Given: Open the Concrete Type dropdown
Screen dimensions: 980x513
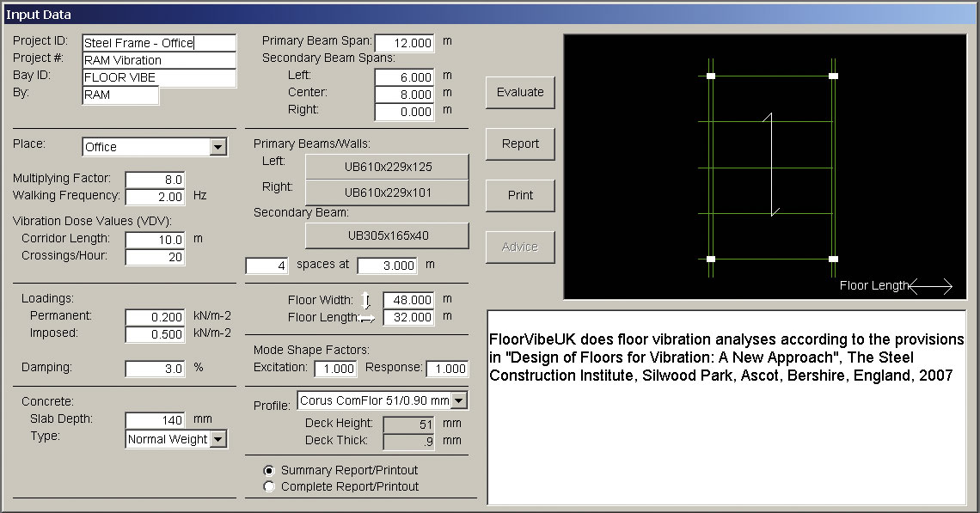Looking at the screenshot, I should 218,439.
